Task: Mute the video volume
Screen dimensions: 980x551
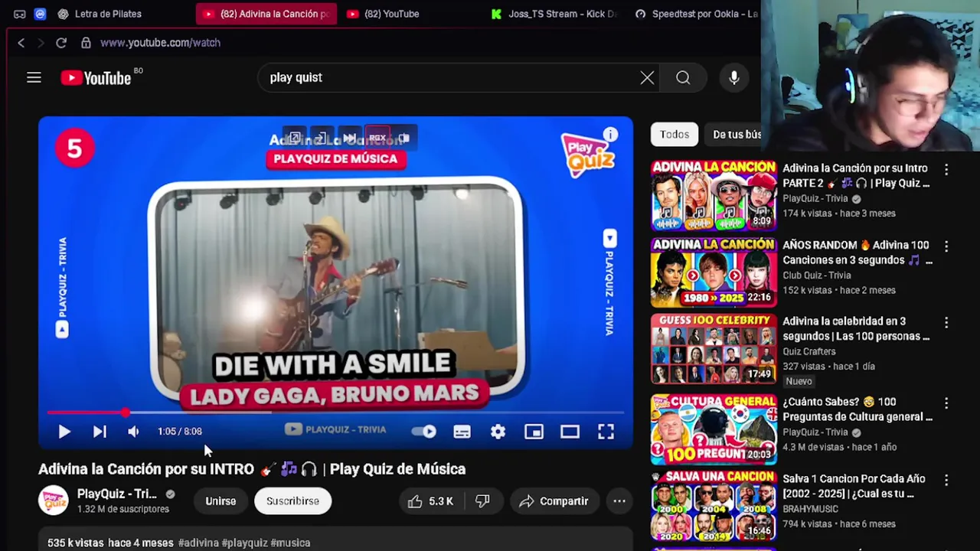Action: click(x=133, y=432)
